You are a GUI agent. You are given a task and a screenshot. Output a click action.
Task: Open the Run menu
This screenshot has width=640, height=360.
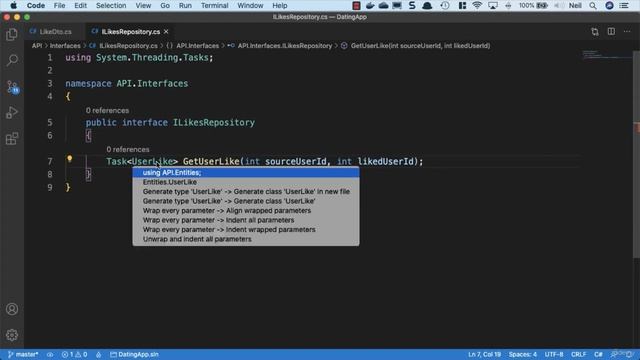[x=185, y=5]
